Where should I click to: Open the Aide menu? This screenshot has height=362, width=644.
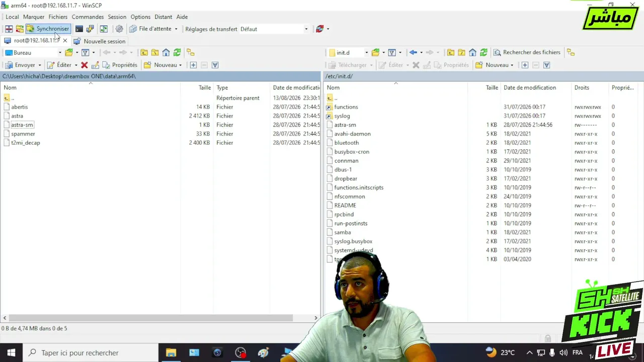coord(182,17)
